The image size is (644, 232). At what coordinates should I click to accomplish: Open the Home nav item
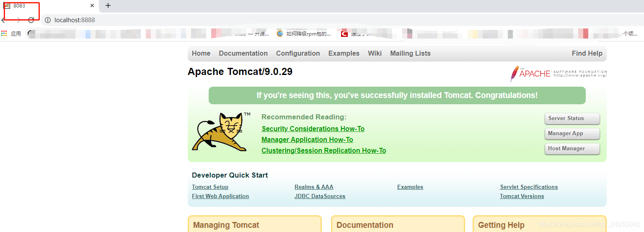coord(201,53)
